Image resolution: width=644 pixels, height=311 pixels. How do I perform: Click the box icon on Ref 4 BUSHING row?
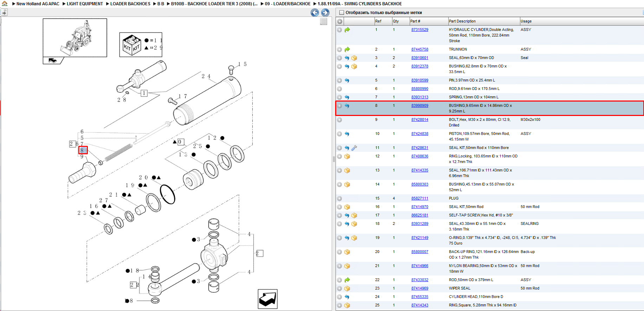coord(354,66)
